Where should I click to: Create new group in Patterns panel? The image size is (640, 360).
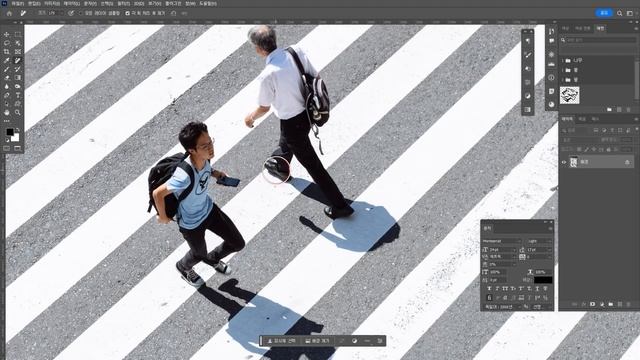[609, 109]
